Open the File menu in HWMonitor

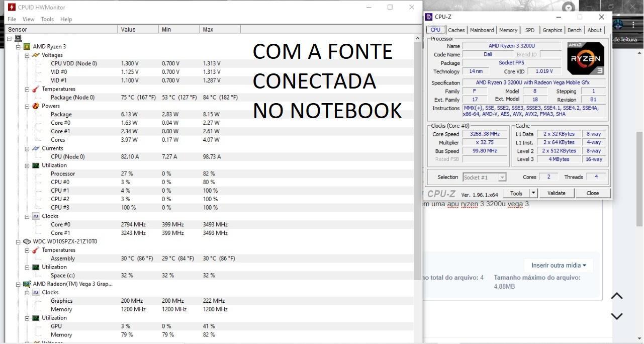12,19
